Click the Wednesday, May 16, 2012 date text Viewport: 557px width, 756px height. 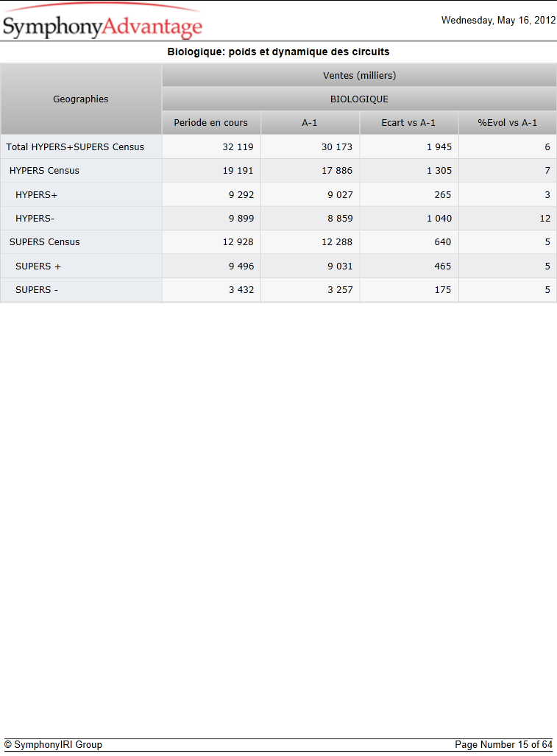click(x=498, y=21)
